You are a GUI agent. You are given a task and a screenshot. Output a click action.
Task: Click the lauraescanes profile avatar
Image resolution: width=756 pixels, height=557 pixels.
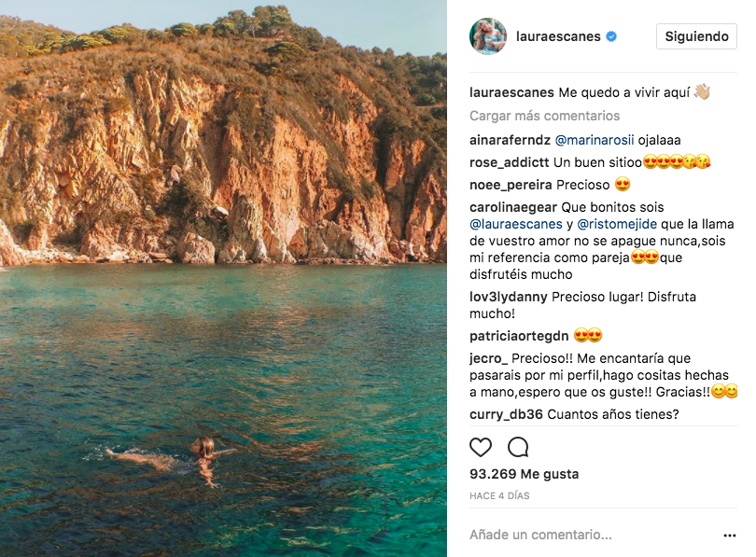488,36
